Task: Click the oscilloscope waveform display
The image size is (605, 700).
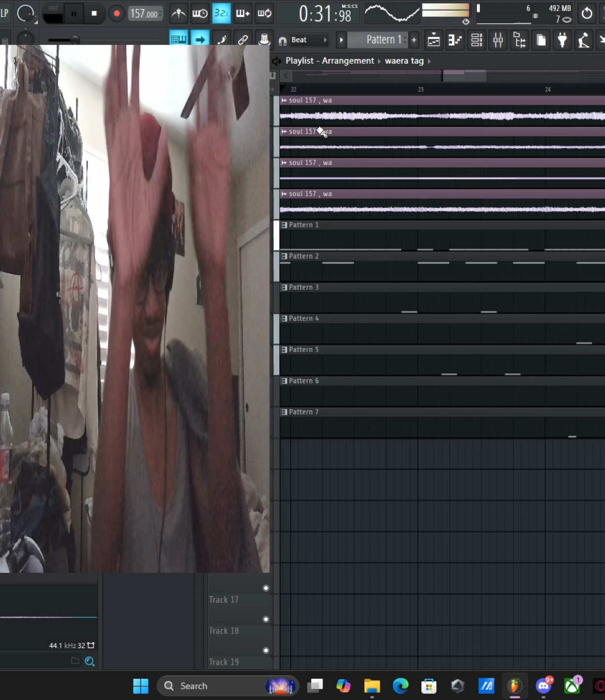Action: click(x=391, y=13)
